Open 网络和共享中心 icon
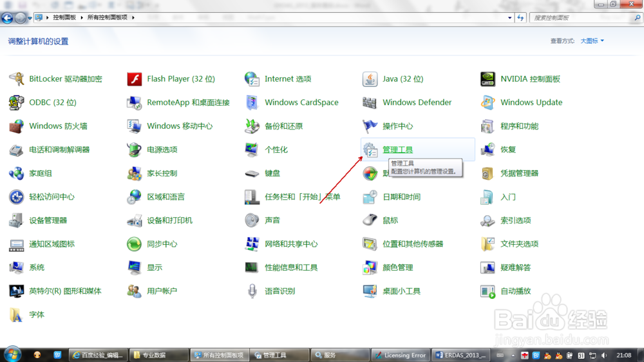Image resolution: width=644 pixels, height=362 pixels. pyautogui.click(x=252, y=244)
